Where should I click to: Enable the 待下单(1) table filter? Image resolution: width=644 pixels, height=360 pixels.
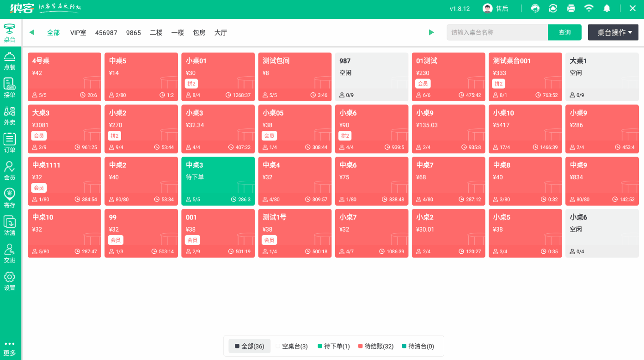pyautogui.click(x=333, y=346)
